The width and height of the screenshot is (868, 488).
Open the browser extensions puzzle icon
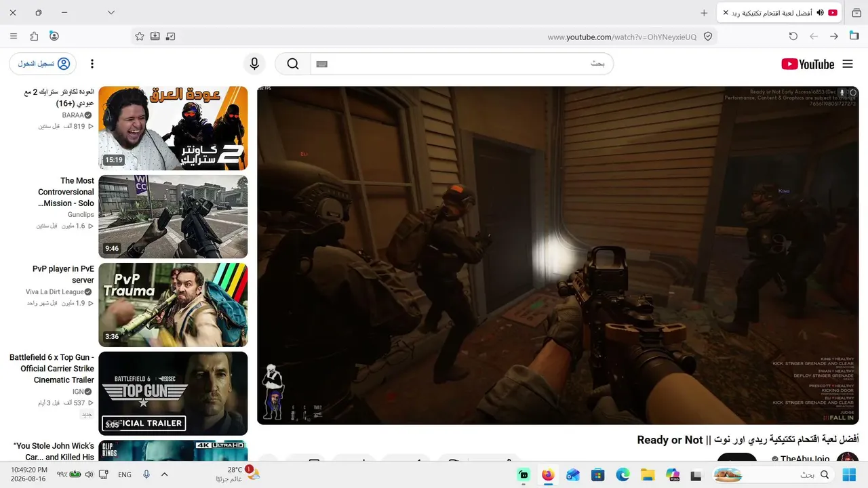[x=34, y=37]
